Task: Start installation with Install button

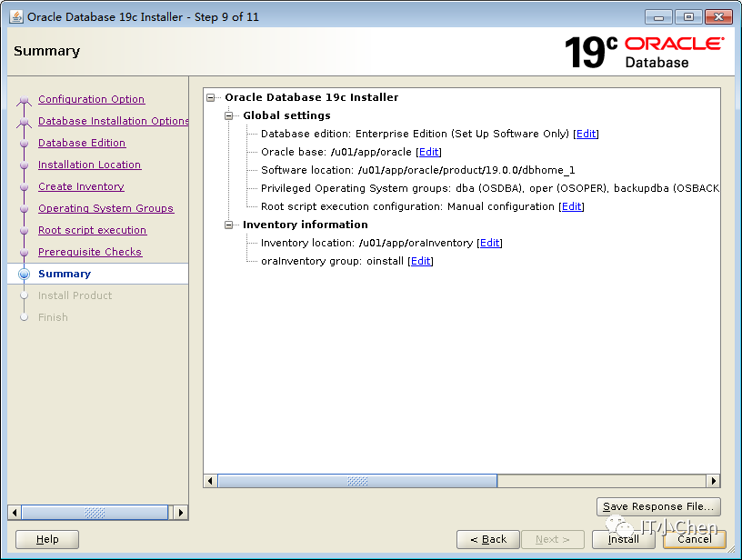Action: tap(623, 539)
